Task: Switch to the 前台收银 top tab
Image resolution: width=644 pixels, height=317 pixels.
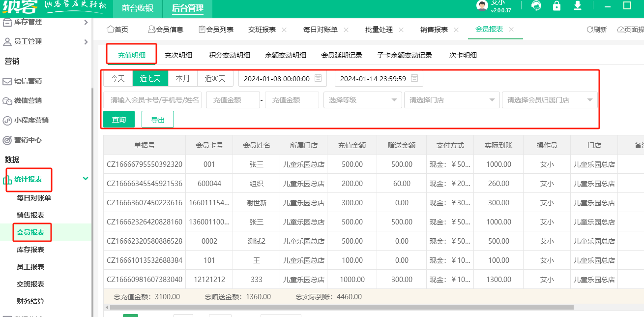Action: click(138, 8)
